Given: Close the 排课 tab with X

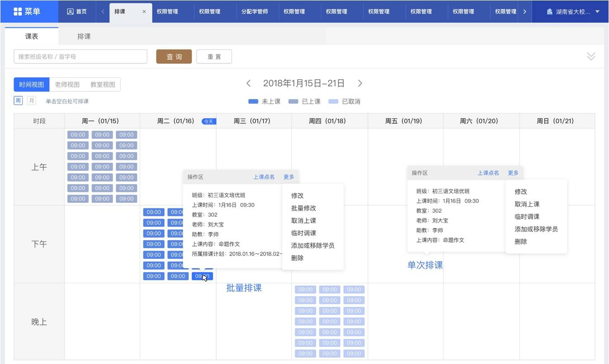Looking at the screenshot, I should 144,12.
